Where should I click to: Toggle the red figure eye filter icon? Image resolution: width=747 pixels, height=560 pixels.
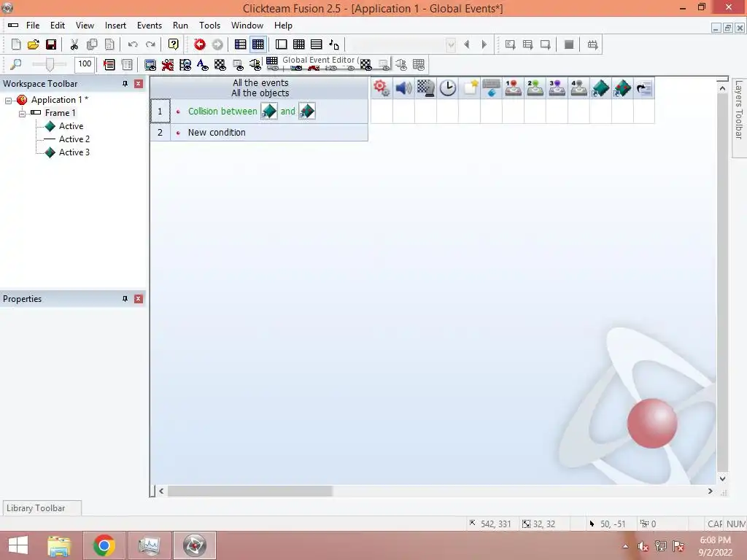(x=168, y=65)
